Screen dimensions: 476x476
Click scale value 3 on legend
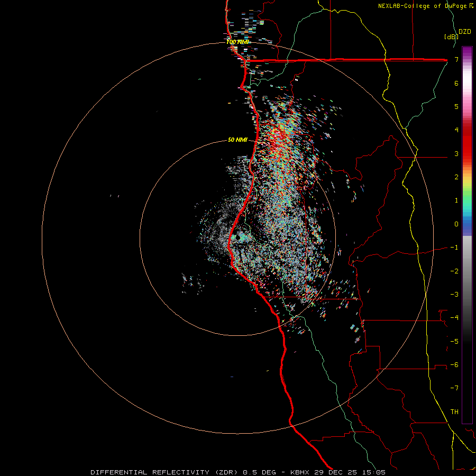(x=456, y=153)
